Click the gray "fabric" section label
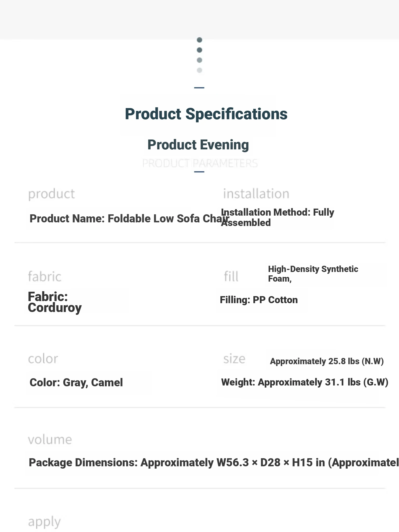399x532 pixels. coord(45,276)
